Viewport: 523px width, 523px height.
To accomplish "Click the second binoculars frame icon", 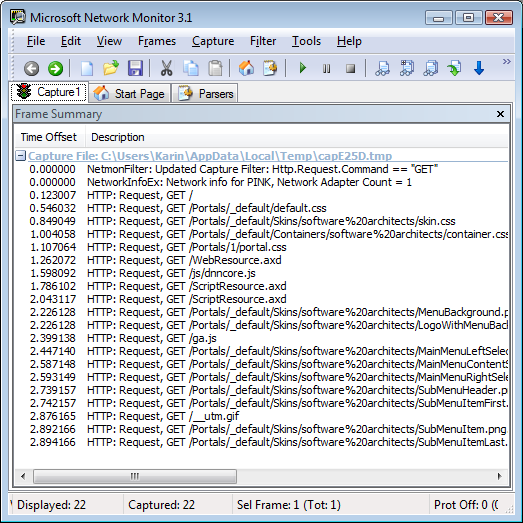I will tap(407, 68).
